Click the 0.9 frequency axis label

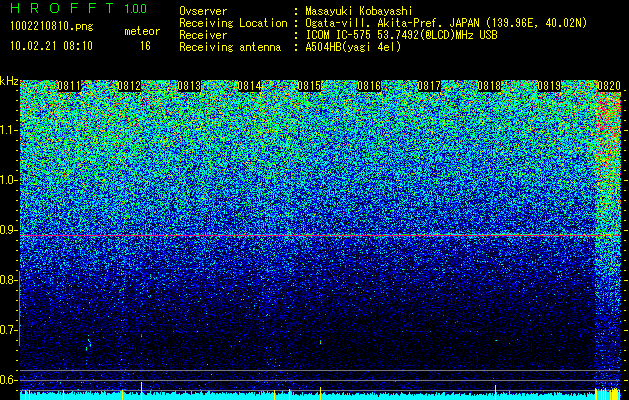8,230
